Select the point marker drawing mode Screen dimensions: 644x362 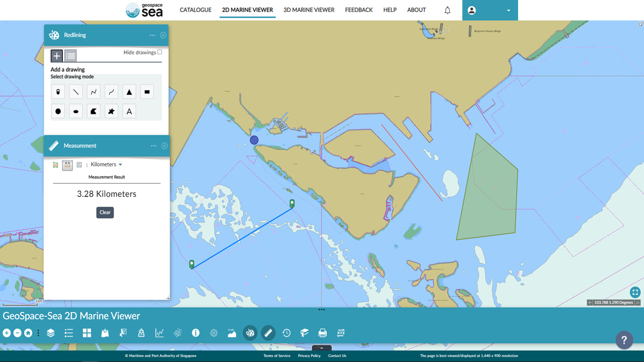point(58,92)
